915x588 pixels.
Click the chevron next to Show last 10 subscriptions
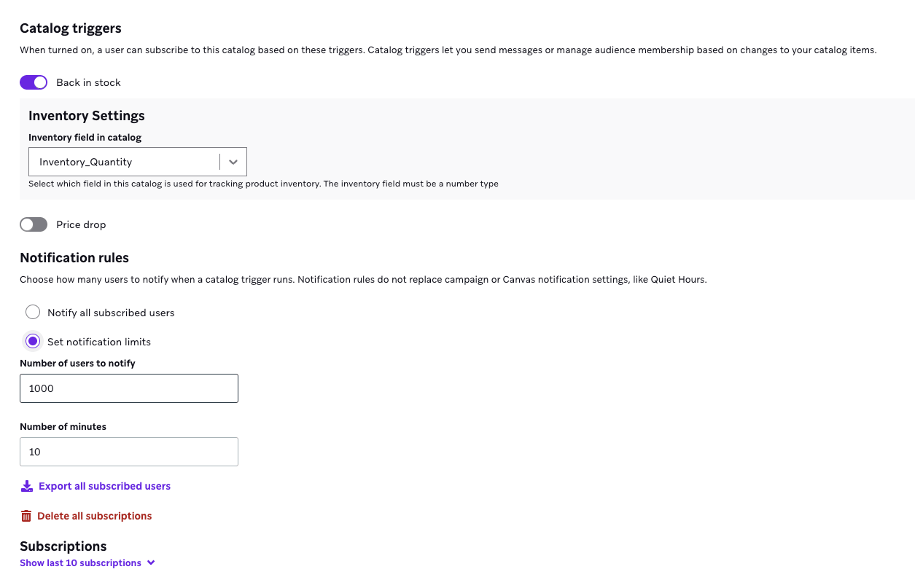(151, 562)
